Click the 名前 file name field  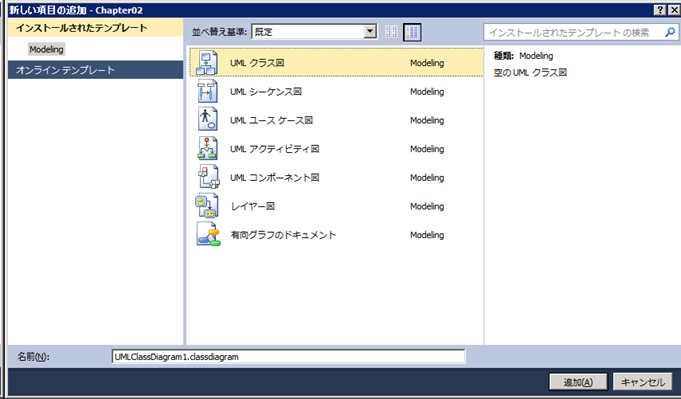click(288, 357)
